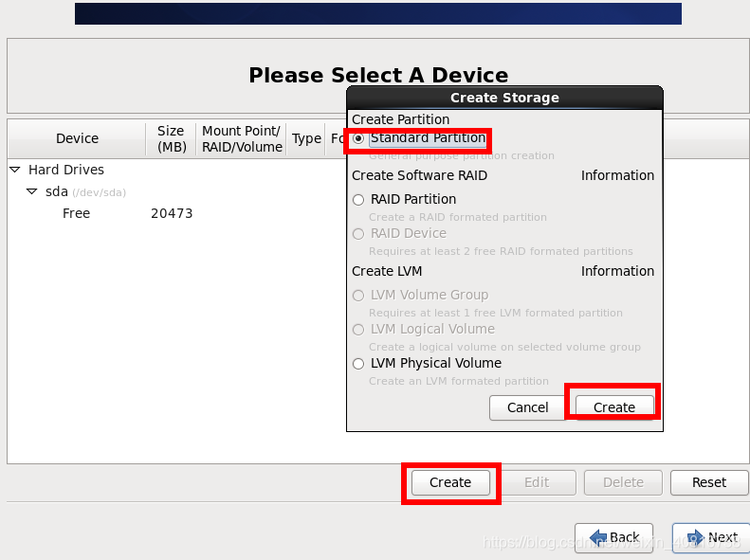
Task: Open Information link beside Create Software RAID
Action: (617, 175)
